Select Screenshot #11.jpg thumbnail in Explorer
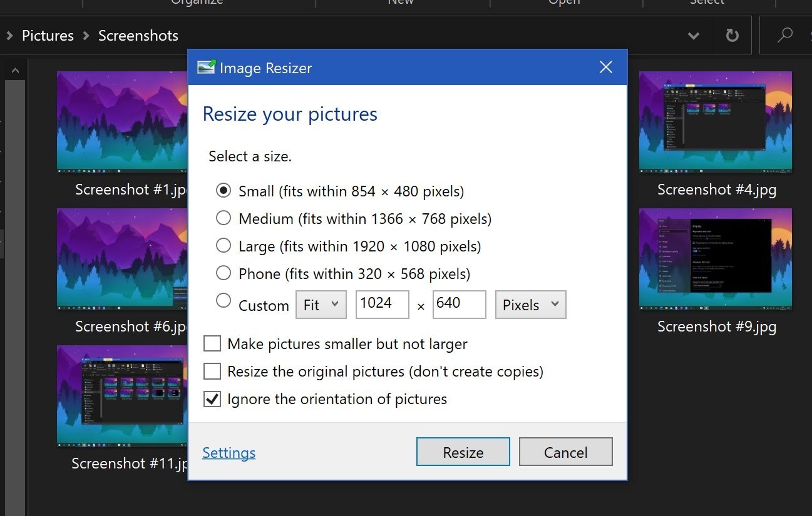Screen dimensions: 812x516 [123, 396]
